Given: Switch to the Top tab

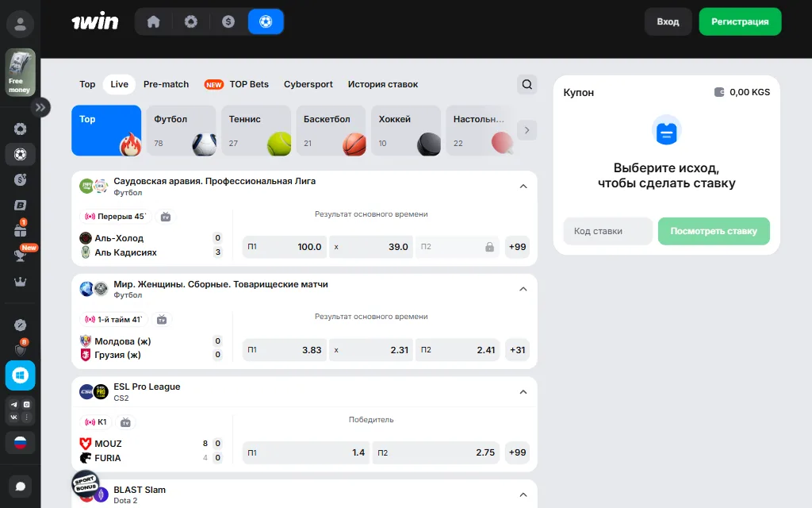Looking at the screenshot, I should pos(87,84).
